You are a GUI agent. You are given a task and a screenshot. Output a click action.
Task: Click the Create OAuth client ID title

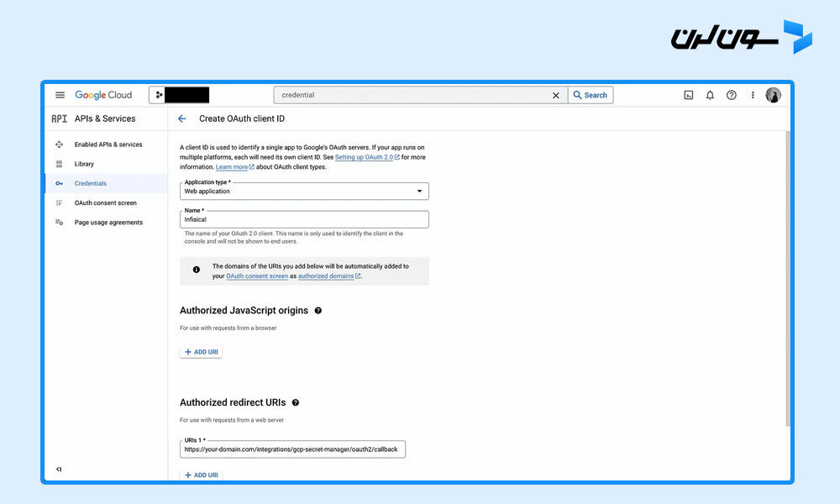tap(242, 118)
